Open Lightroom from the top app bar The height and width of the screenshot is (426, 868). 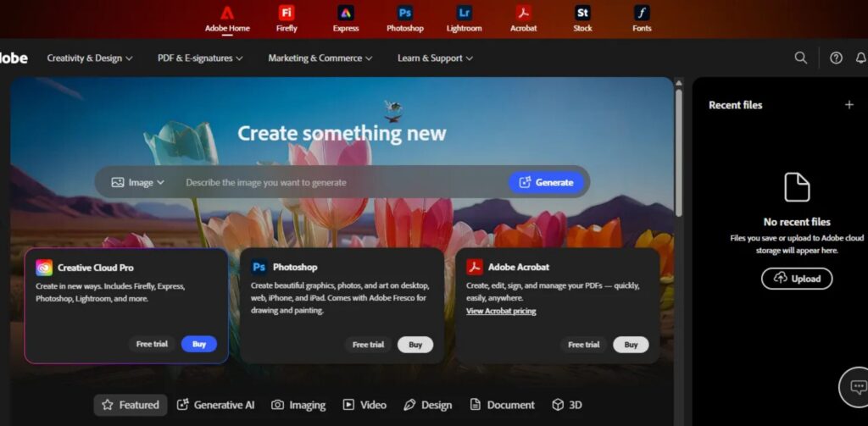464,14
